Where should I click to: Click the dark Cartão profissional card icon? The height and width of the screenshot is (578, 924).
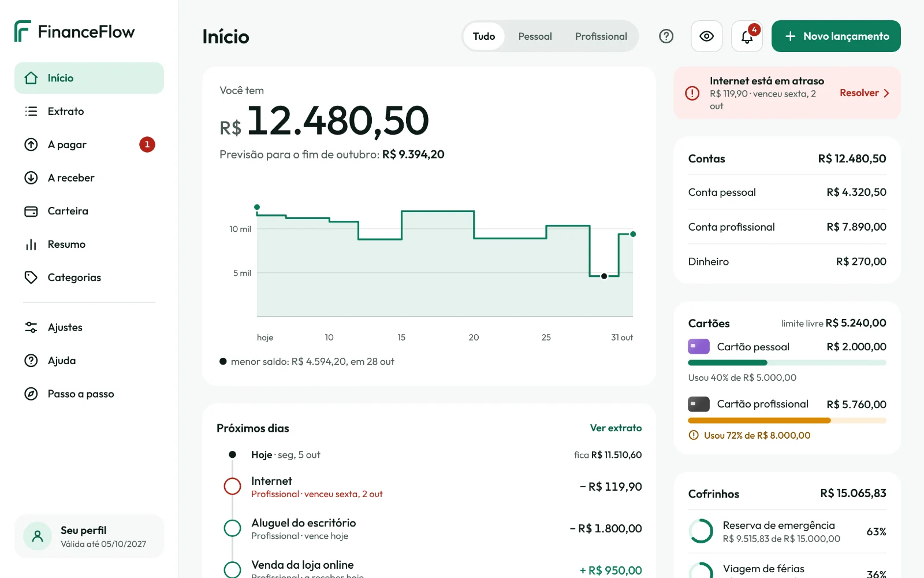699,404
